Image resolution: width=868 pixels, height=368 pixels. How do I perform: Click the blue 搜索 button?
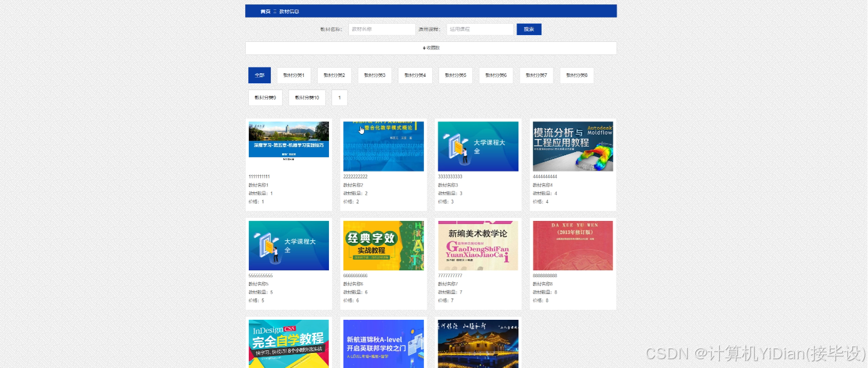point(529,29)
